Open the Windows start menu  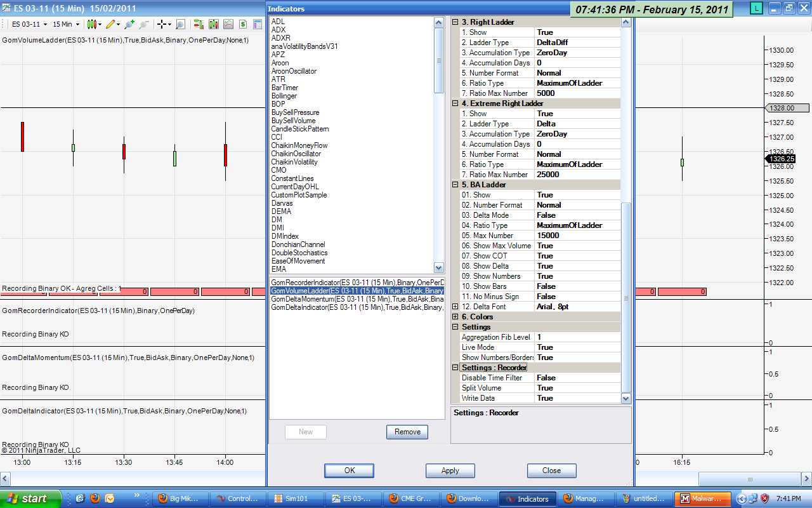(30, 498)
